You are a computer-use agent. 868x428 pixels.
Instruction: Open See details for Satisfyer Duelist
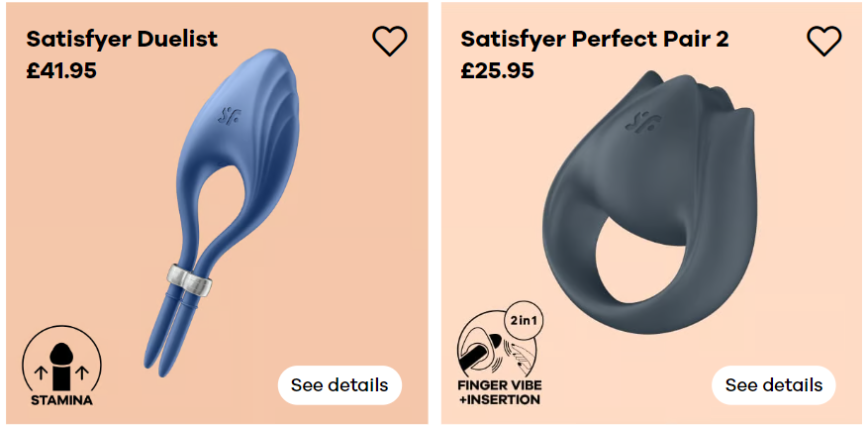coord(339,384)
